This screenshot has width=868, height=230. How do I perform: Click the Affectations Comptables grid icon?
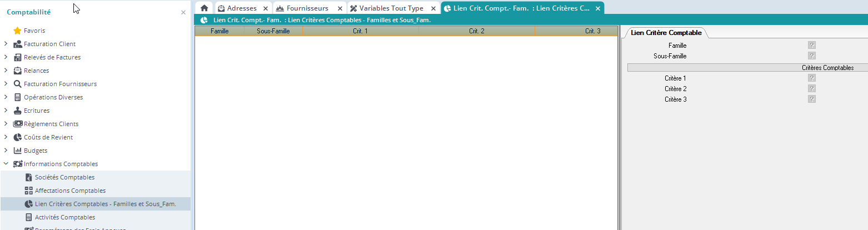(29, 191)
